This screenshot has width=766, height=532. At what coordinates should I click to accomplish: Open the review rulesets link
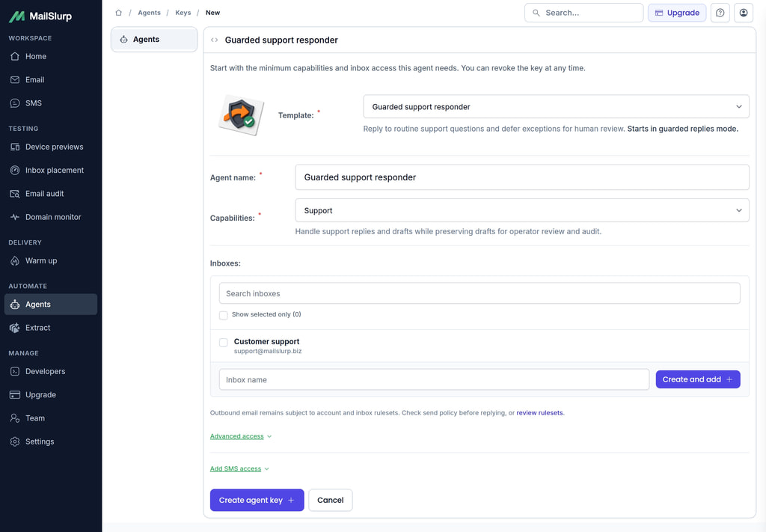point(539,413)
